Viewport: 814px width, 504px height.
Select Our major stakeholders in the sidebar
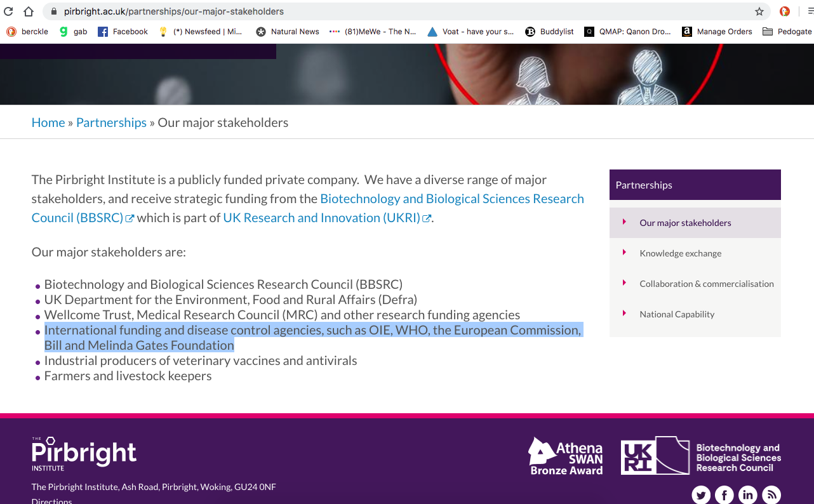(695, 223)
